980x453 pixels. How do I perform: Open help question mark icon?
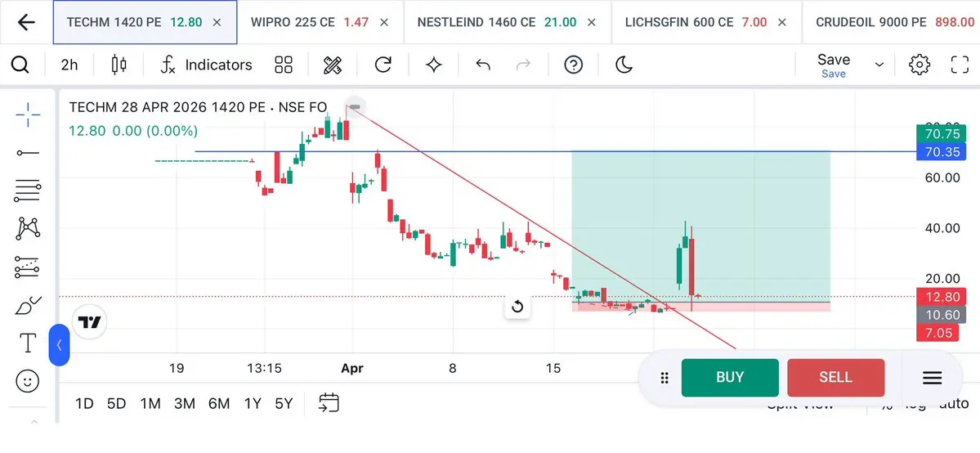[573, 65]
